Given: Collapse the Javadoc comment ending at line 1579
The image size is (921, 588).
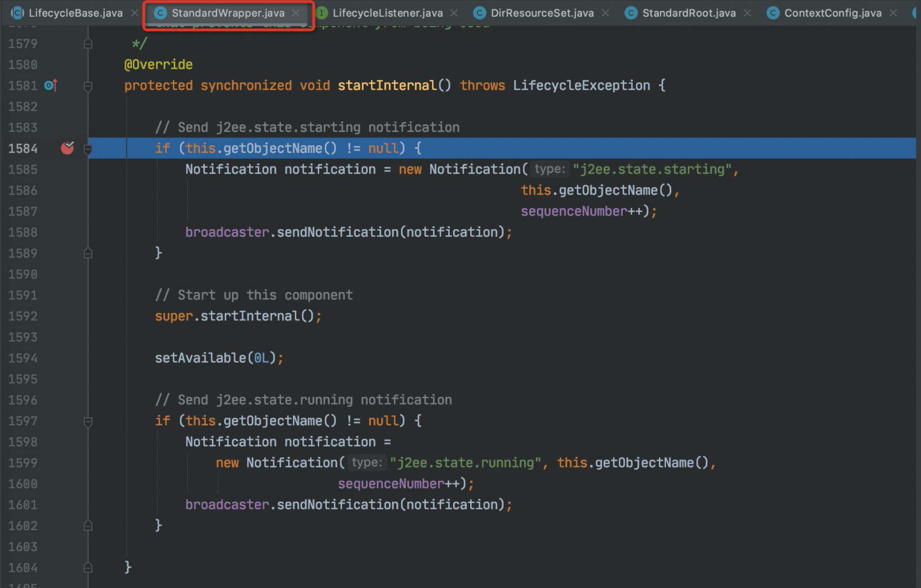Looking at the screenshot, I should (88, 44).
